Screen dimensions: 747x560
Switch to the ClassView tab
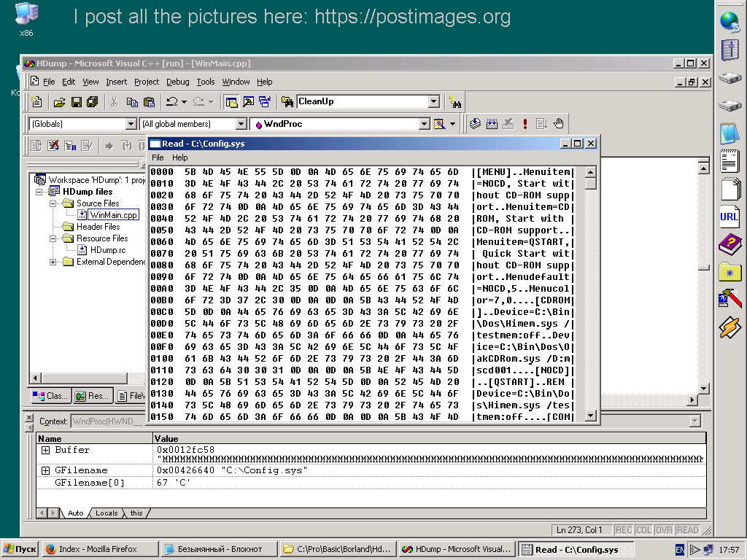[50, 396]
